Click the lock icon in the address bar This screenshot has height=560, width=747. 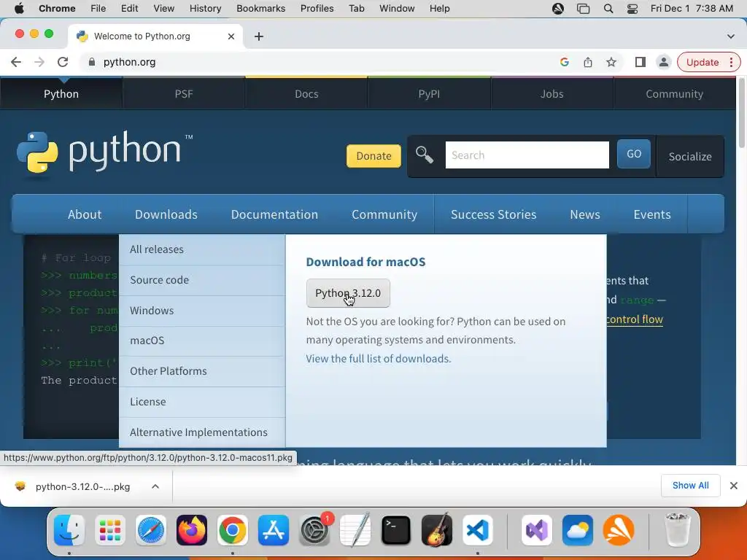(x=92, y=62)
